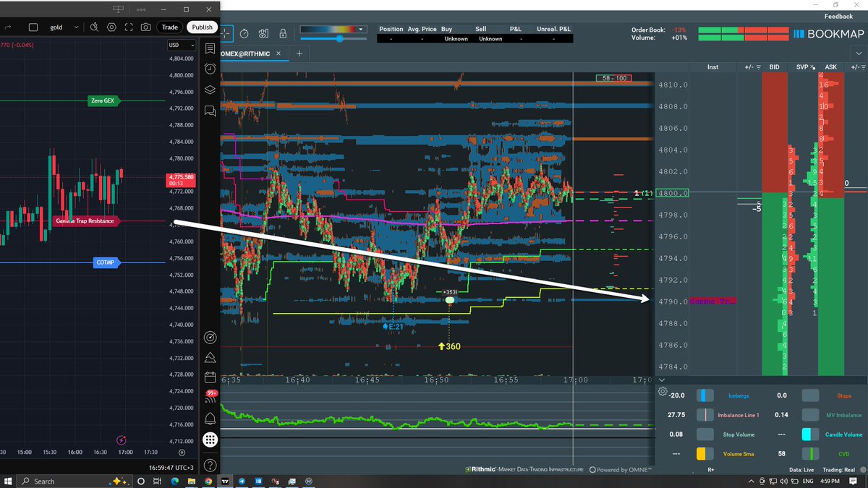This screenshot has width=868, height=488.
Task: Open Windows Task View
Action: (158, 481)
